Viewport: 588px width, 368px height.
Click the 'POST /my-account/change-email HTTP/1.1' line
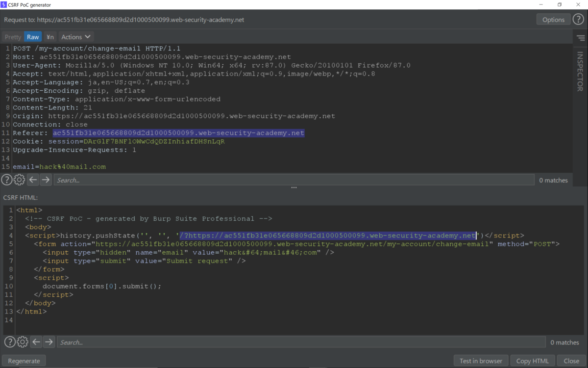pyautogui.click(x=97, y=48)
